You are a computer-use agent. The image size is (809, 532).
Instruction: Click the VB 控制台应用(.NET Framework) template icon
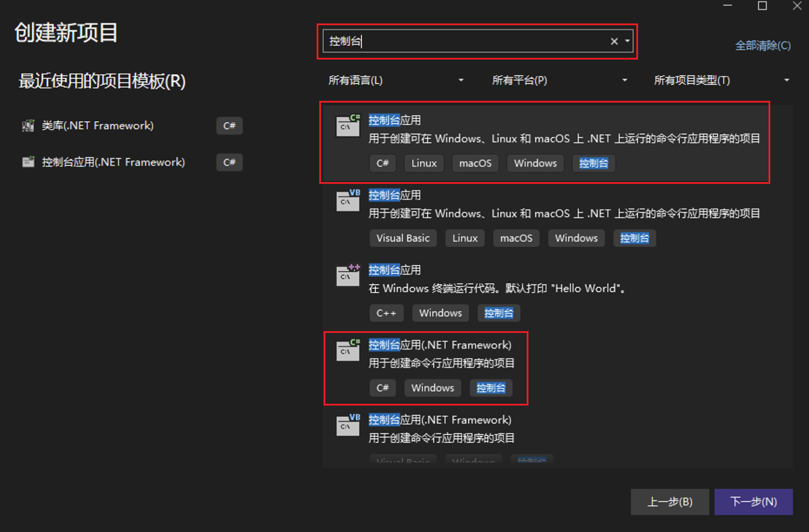[348, 426]
